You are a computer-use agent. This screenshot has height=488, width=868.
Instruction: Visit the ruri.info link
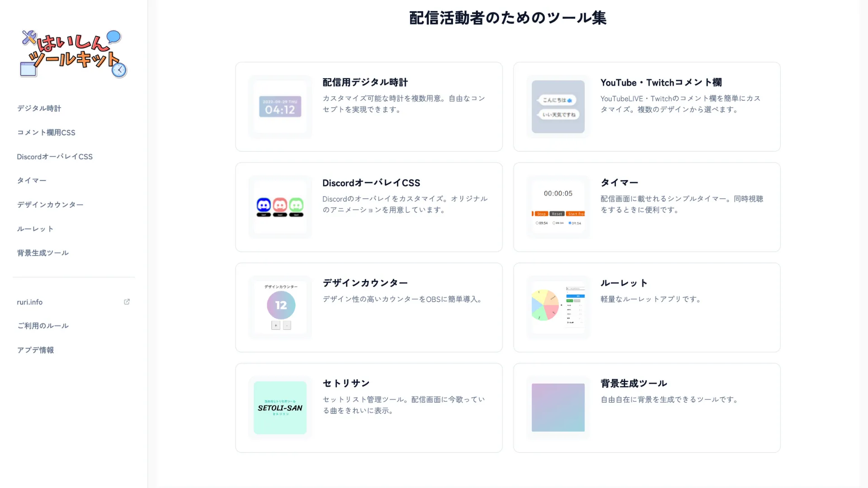[x=30, y=302]
